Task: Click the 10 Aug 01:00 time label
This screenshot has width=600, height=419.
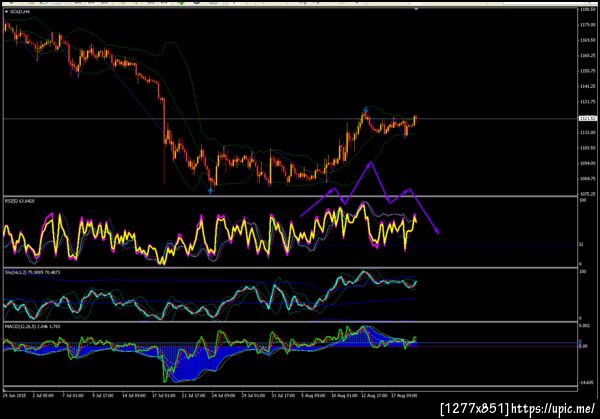Action: point(344,395)
